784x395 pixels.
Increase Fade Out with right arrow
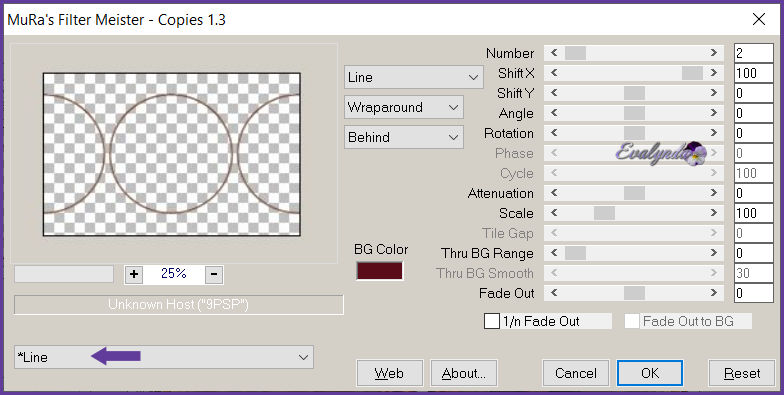point(714,293)
